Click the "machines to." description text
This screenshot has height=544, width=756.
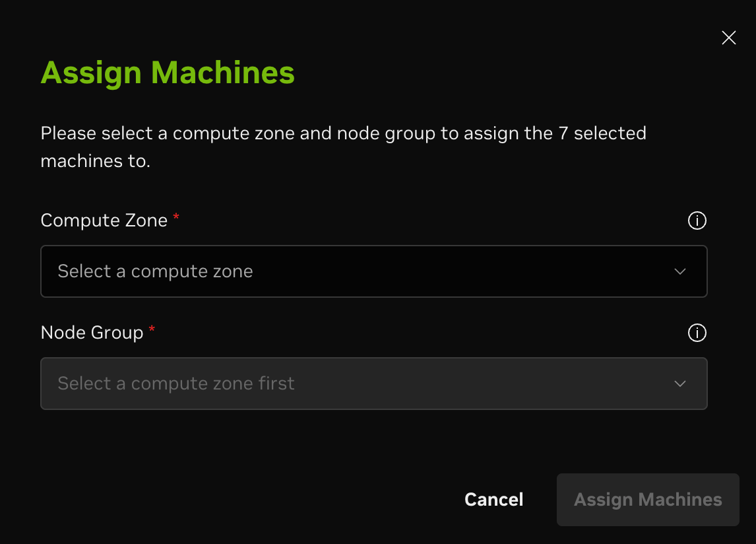[x=96, y=160]
